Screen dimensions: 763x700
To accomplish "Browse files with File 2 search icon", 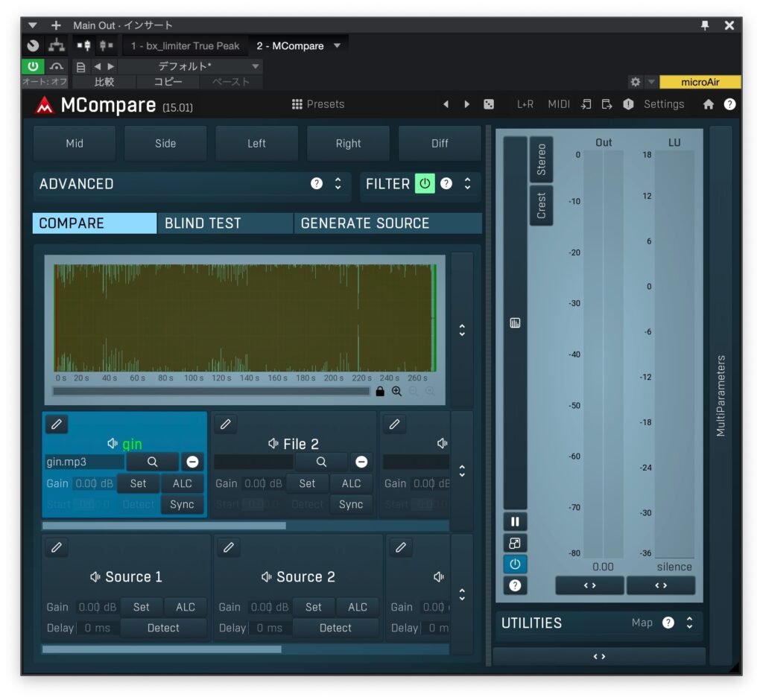I will pyautogui.click(x=321, y=462).
